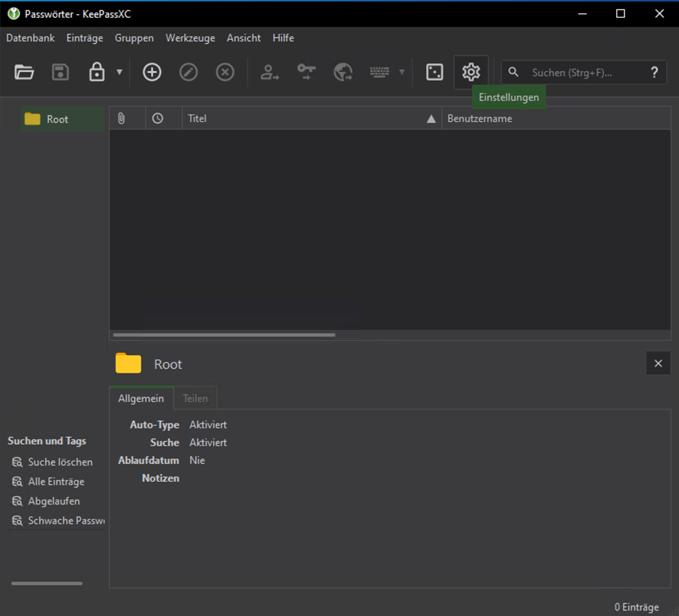
Task: Click the Ablaufdatum "Nie" value
Action: point(197,460)
